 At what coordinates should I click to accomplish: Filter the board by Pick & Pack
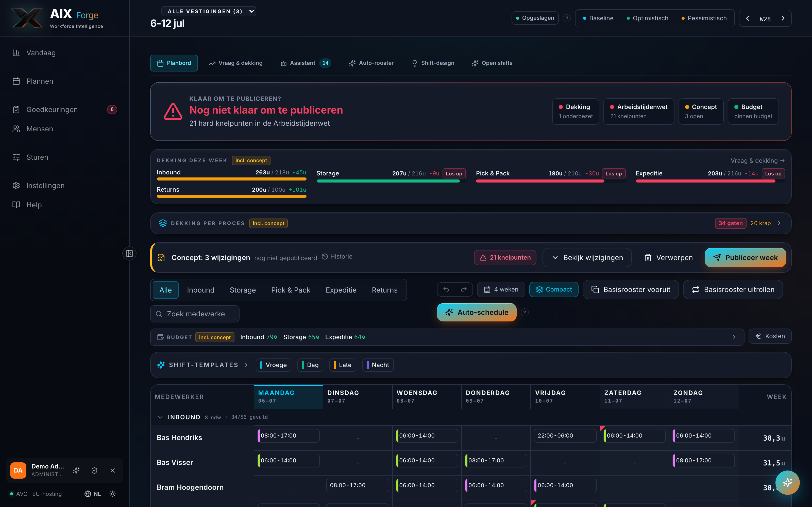291,290
